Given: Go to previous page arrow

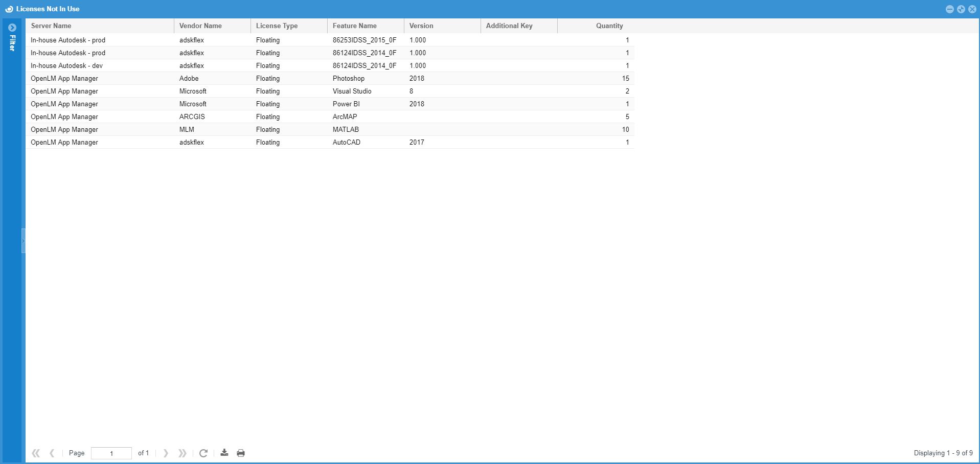Looking at the screenshot, I should (x=52, y=453).
